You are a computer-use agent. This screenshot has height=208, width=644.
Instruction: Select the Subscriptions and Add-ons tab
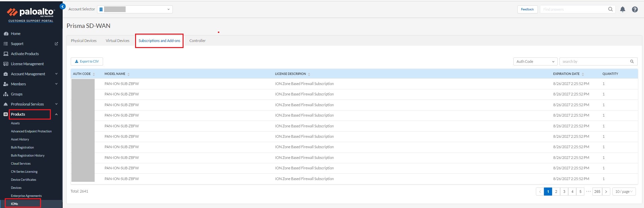(x=159, y=41)
